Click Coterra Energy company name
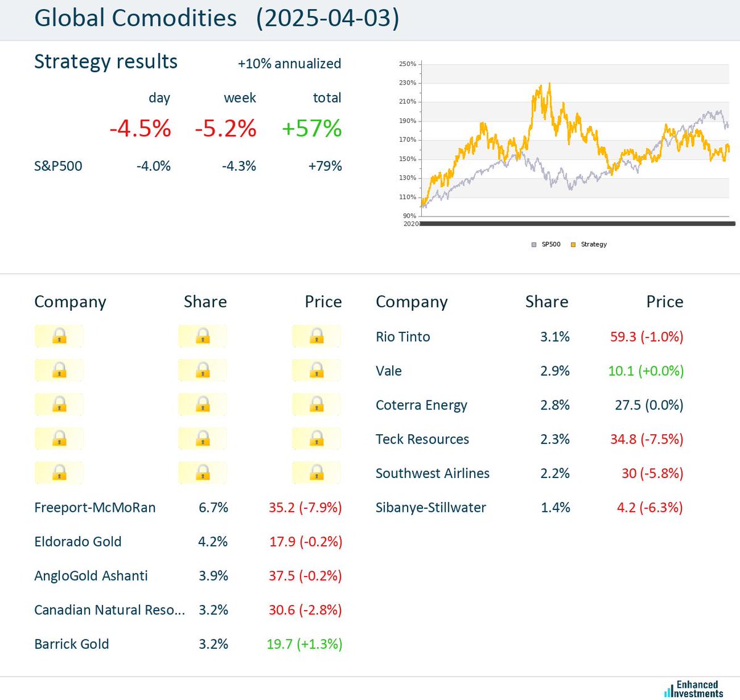Viewport: 740px width, 700px height. [x=421, y=405]
